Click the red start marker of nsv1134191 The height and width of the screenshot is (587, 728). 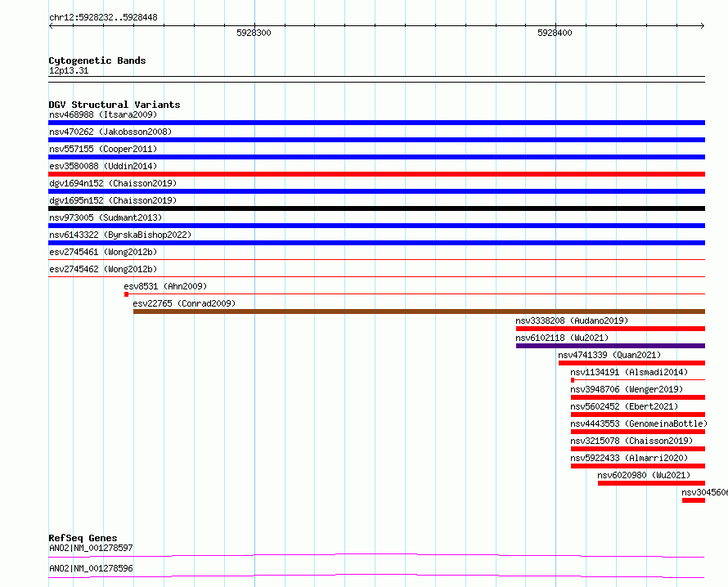coord(573,380)
